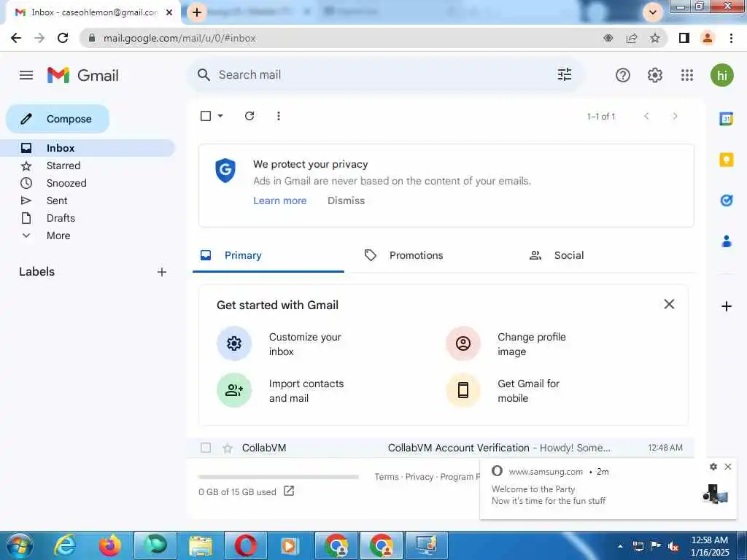Open the Terms footer link
The width and height of the screenshot is (747, 560).
point(387,477)
